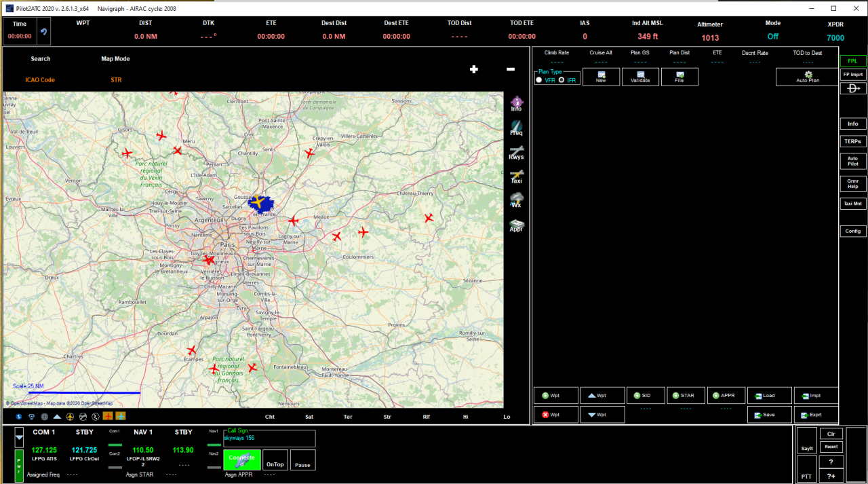Toggle the white triangle map layer icon
Image resolution: width=868 pixels, height=484 pixels.
pos(57,416)
